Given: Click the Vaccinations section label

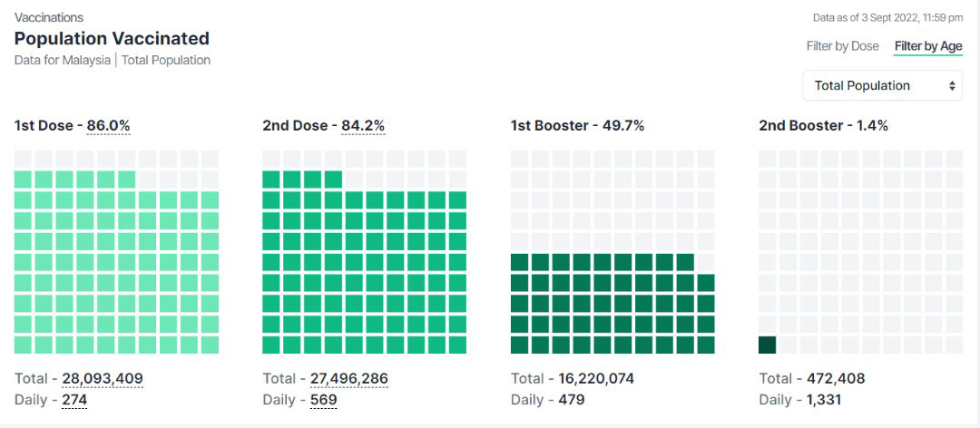Looking at the screenshot, I should coord(49,17).
